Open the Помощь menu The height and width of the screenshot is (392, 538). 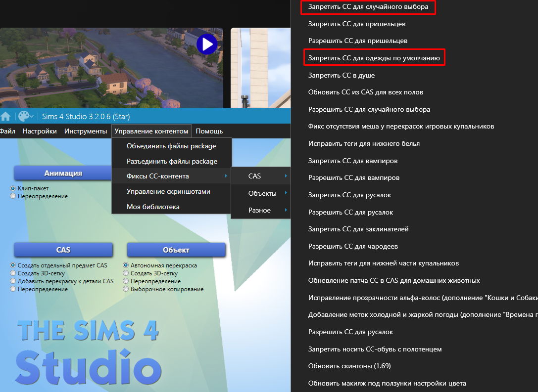coord(209,131)
